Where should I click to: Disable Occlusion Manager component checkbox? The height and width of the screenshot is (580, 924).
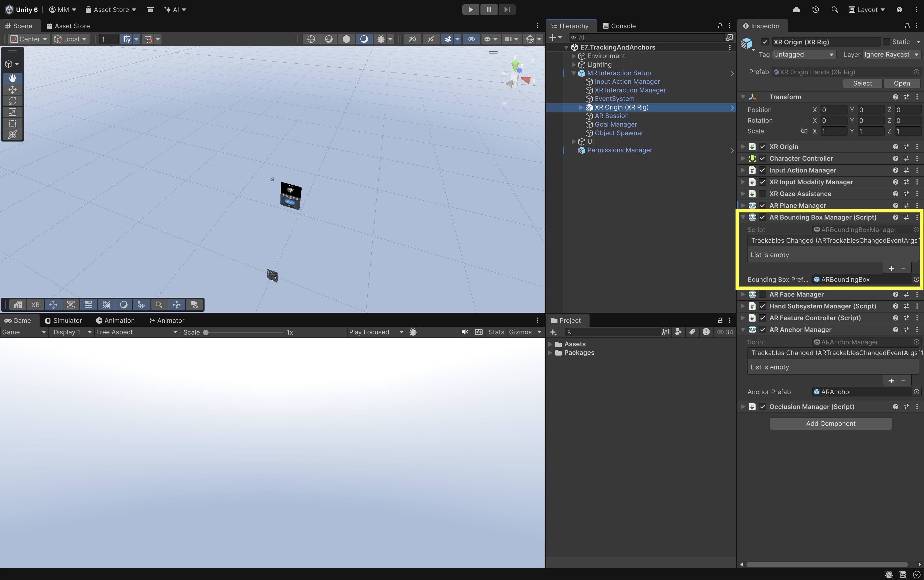[x=762, y=407]
